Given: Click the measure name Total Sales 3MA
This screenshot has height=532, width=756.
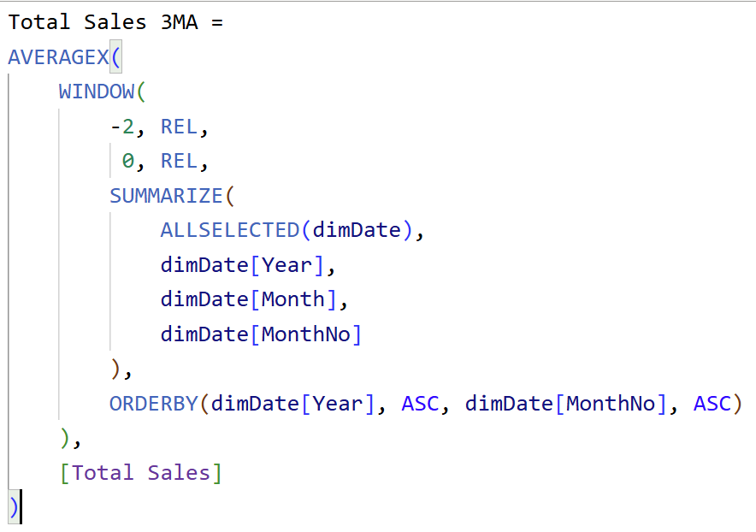Looking at the screenshot, I should 103,22.
